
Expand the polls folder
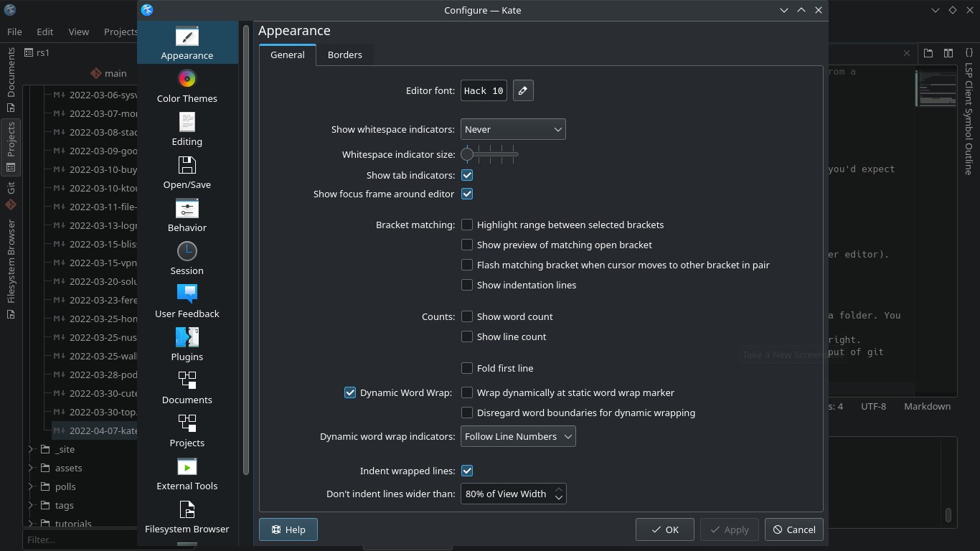pyautogui.click(x=31, y=486)
